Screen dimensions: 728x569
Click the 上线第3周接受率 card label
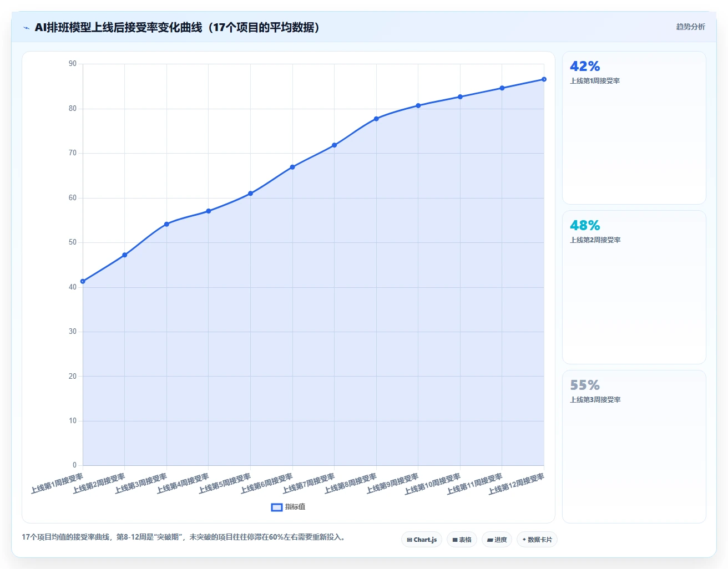595,400
